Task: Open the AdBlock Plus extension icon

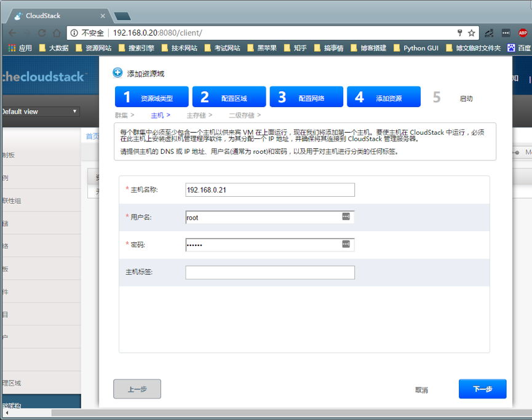Action: tap(522, 33)
